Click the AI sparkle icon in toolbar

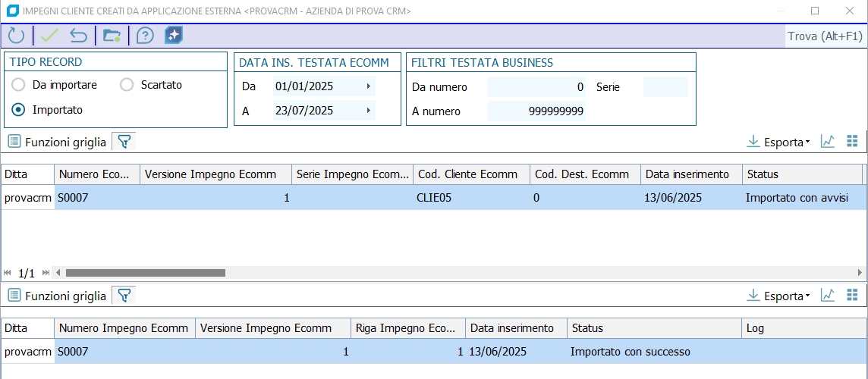174,36
